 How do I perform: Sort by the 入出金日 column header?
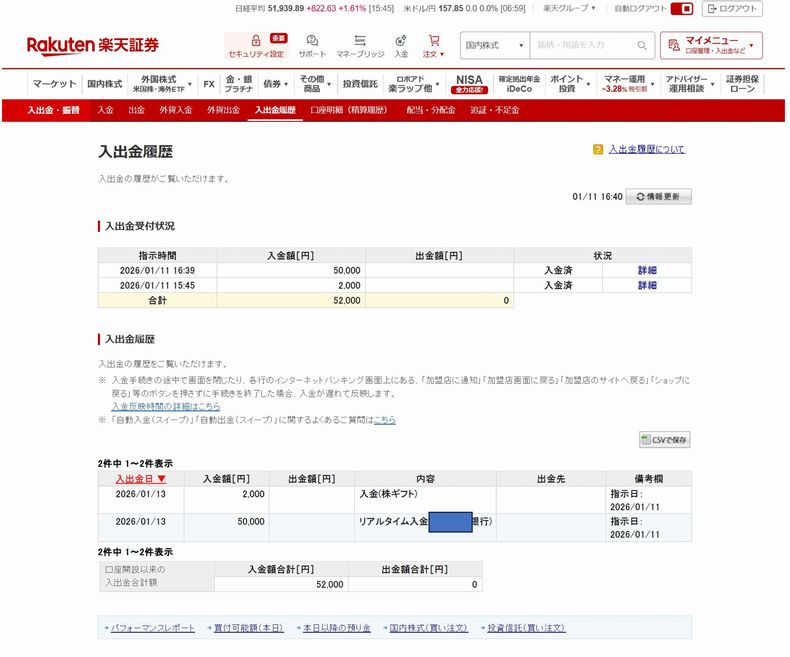[141, 479]
